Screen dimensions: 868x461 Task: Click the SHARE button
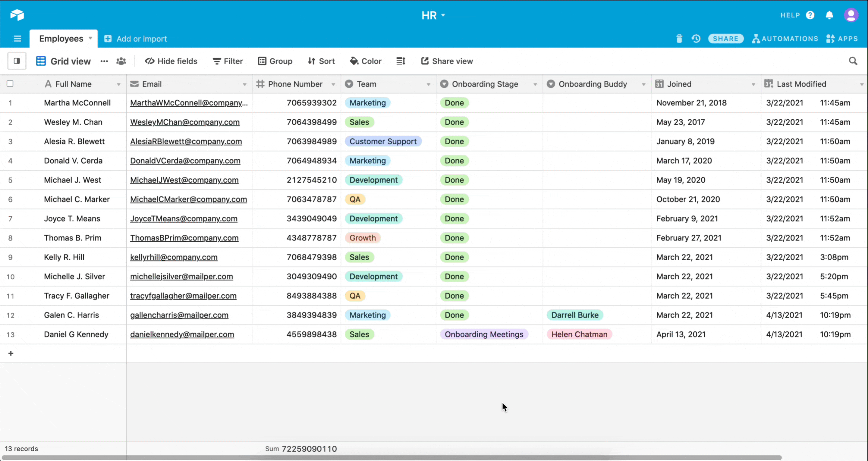click(725, 39)
